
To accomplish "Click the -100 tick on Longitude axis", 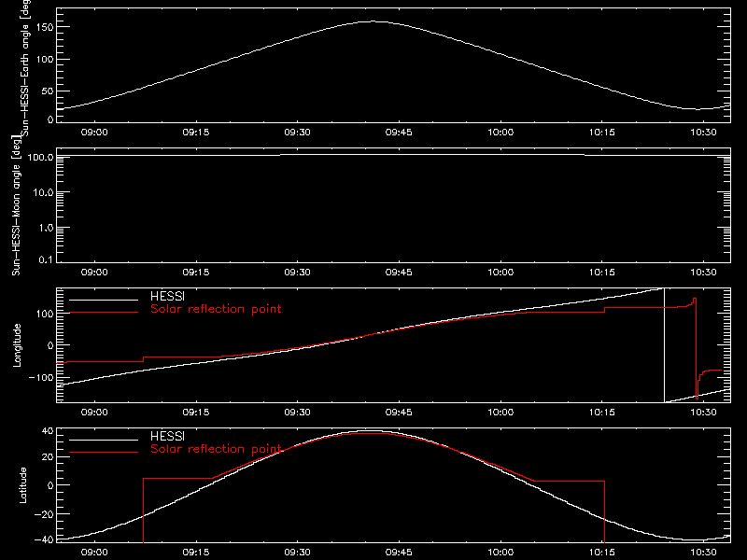I will point(41,377).
